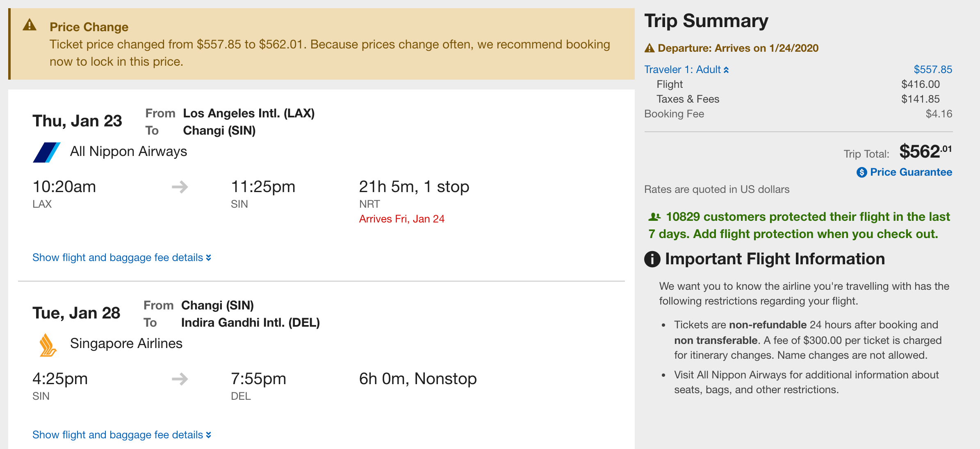Screen dimensions: 980x449
Task: Expand flight and baggage details for LAX flight
Action: point(121,258)
